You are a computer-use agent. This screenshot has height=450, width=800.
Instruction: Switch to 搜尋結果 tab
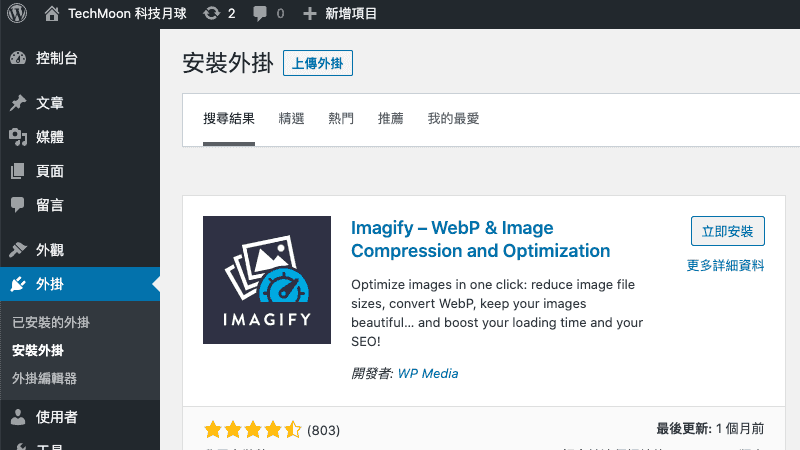(229, 119)
